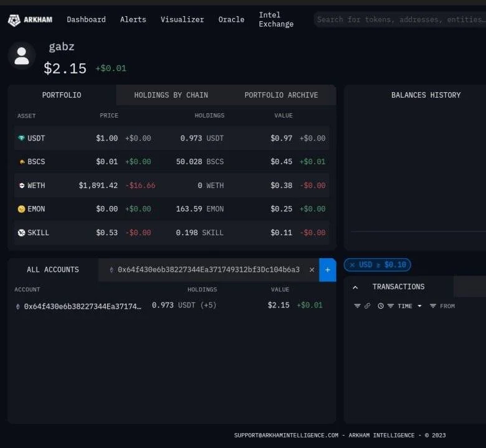
Task: Open the Visualizer page
Action: point(182,19)
